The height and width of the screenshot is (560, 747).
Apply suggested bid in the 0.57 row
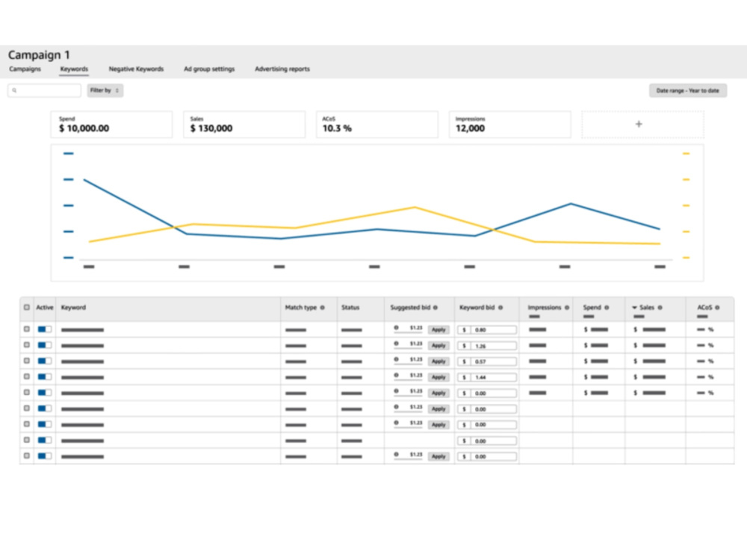[x=438, y=361]
